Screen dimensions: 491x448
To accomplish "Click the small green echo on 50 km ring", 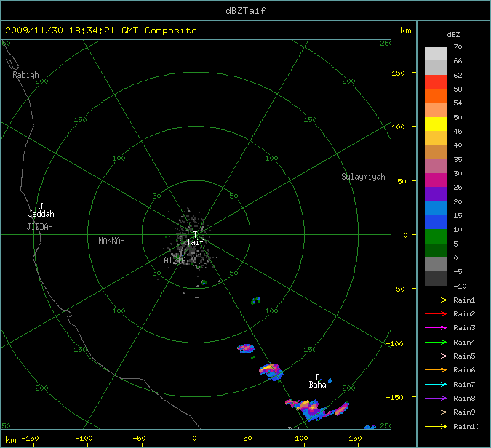I will [204, 282].
